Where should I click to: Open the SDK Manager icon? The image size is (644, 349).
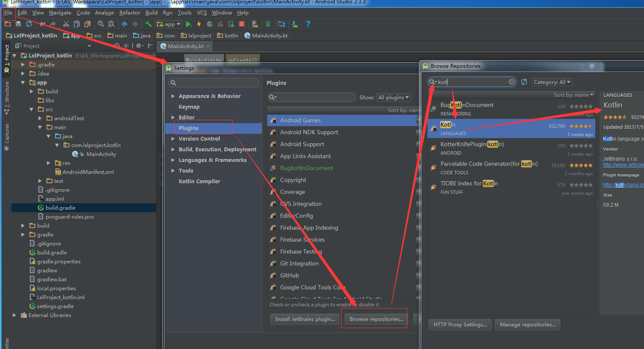point(295,24)
